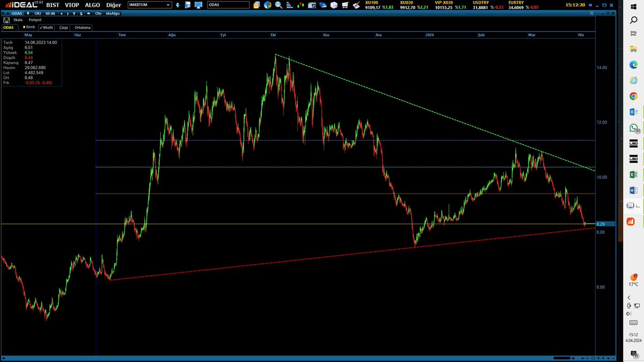Click the right arrow tool in chart toolbar

point(89,13)
